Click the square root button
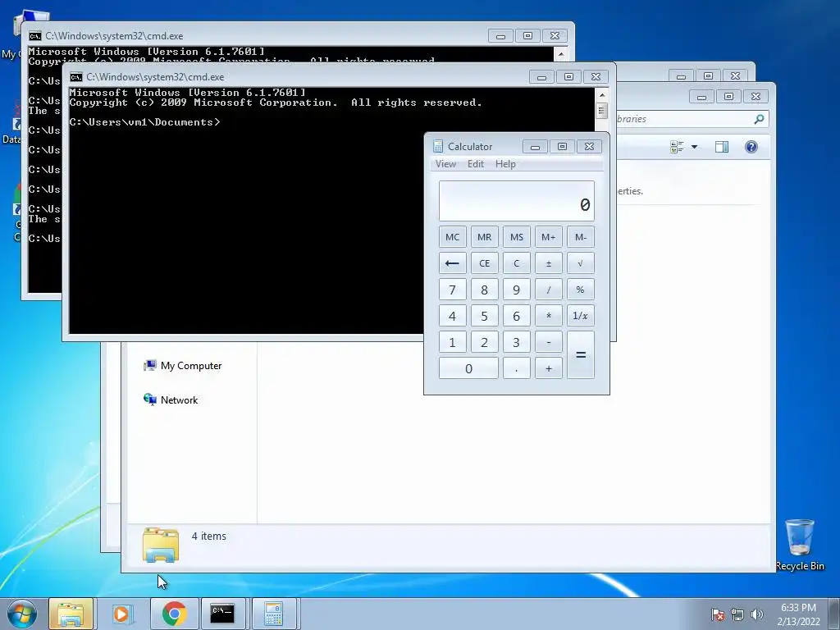Image resolution: width=840 pixels, height=630 pixels. point(581,263)
